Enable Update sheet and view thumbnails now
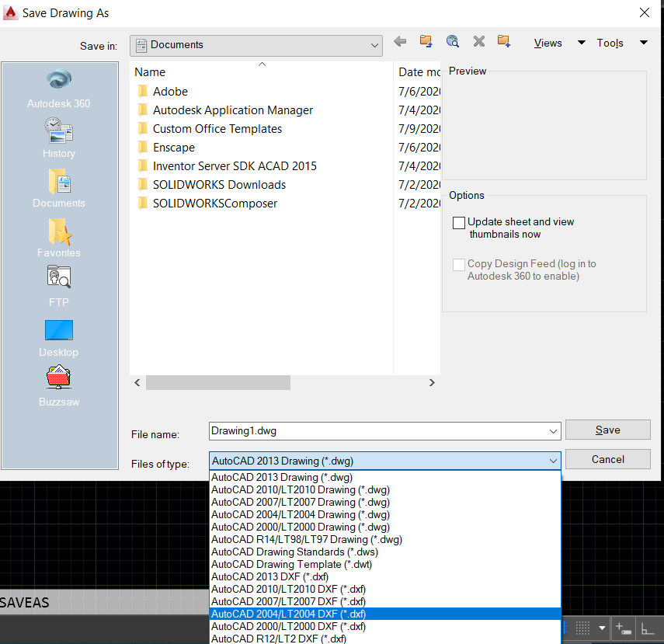The width and height of the screenshot is (664, 644). pyautogui.click(x=458, y=223)
